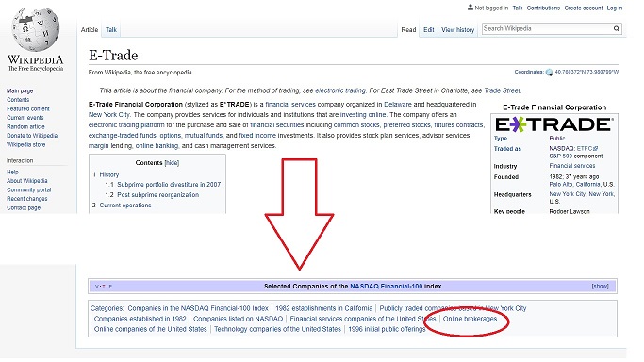The width and height of the screenshot is (644, 362).
Task: Open the mutual funds link
Action: pos(204,135)
